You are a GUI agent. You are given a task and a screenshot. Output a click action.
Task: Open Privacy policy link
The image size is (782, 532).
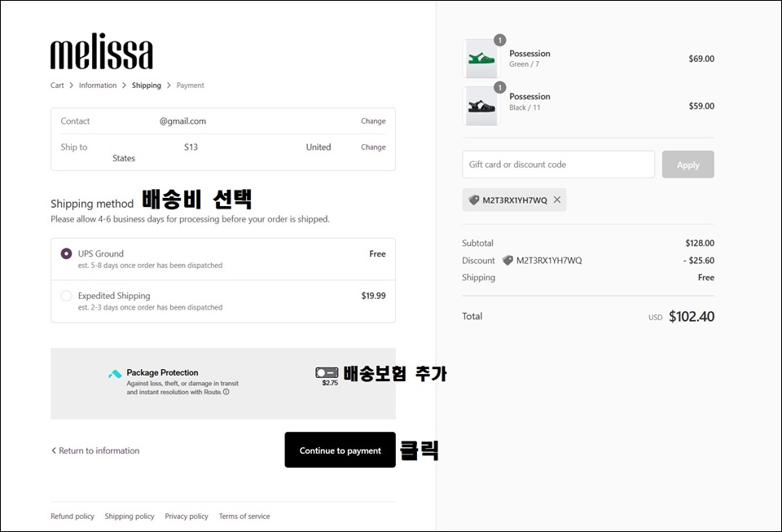(187, 516)
